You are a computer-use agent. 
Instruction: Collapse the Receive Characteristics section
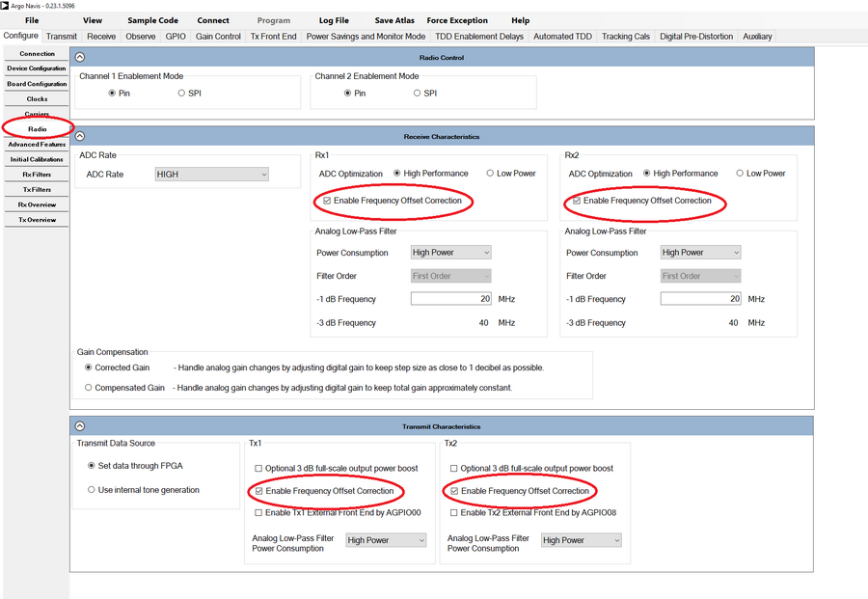coord(80,136)
